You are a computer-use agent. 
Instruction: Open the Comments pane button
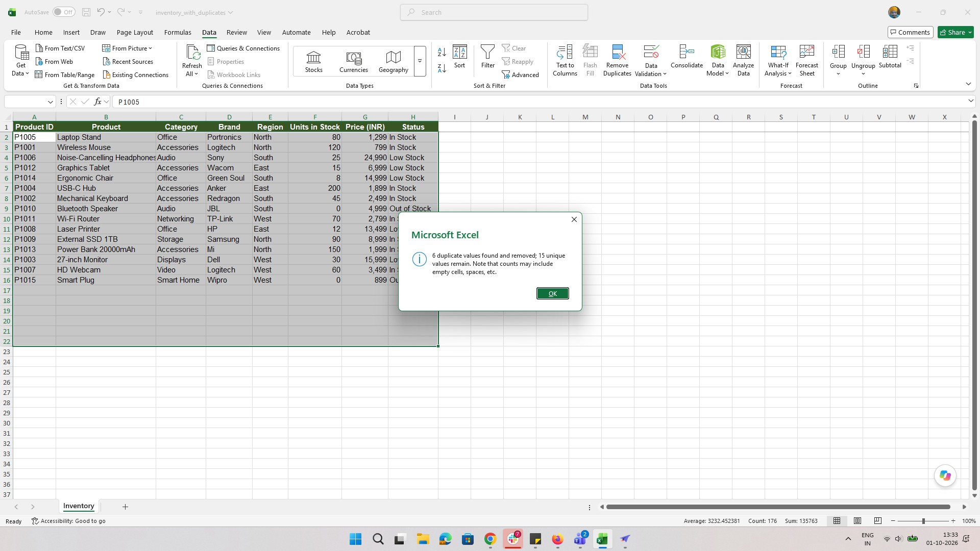point(910,32)
